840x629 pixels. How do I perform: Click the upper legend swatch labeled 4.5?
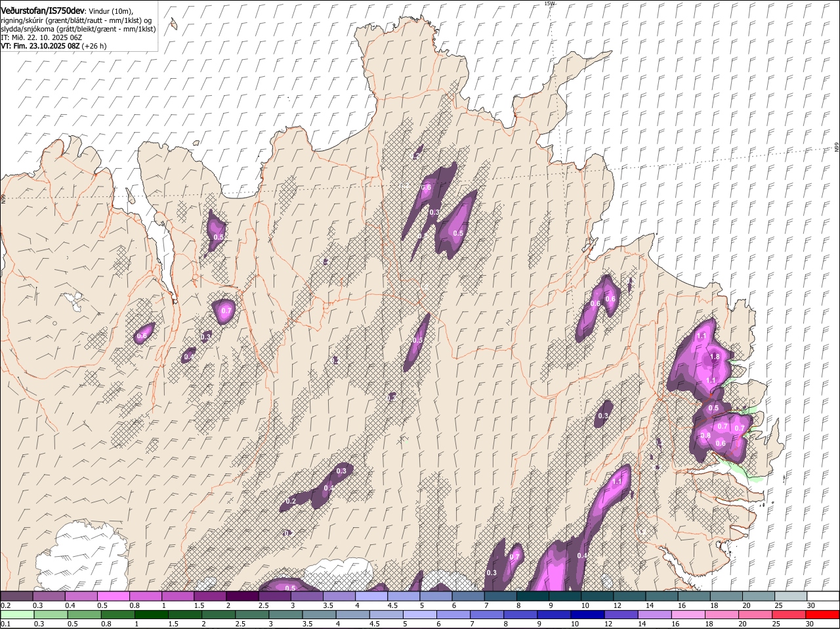[x=404, y=596]
